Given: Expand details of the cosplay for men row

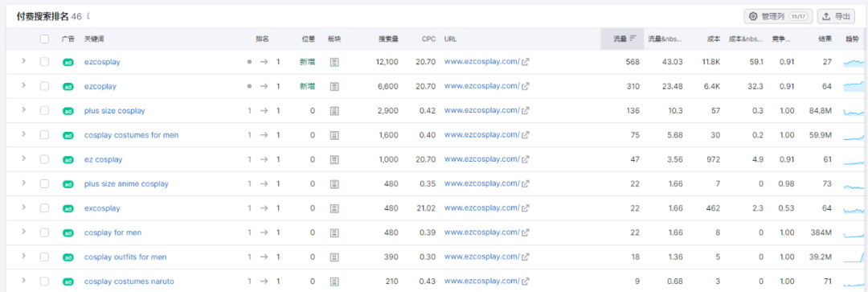Looking at the screenshot, I should (23, 232).
